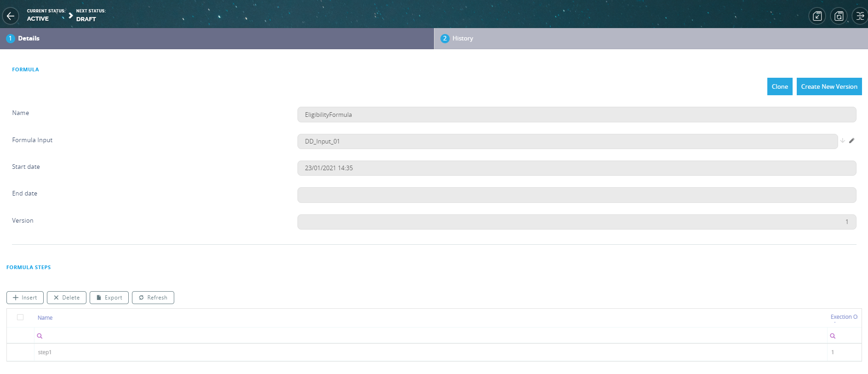Click the Delete button in Formula Steps
The height and width of the screenshot is (374, 868).
[x=66, y=298]
